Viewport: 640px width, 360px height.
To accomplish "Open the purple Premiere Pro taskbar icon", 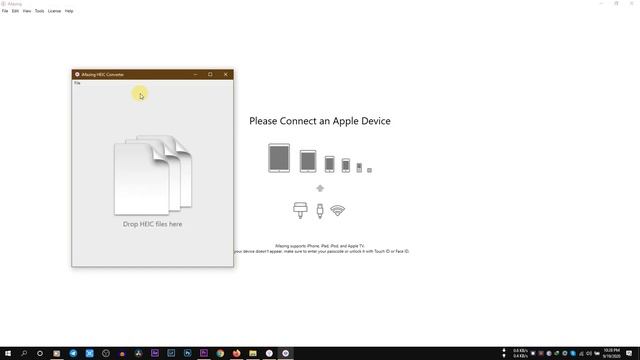I will coord(204,353).
